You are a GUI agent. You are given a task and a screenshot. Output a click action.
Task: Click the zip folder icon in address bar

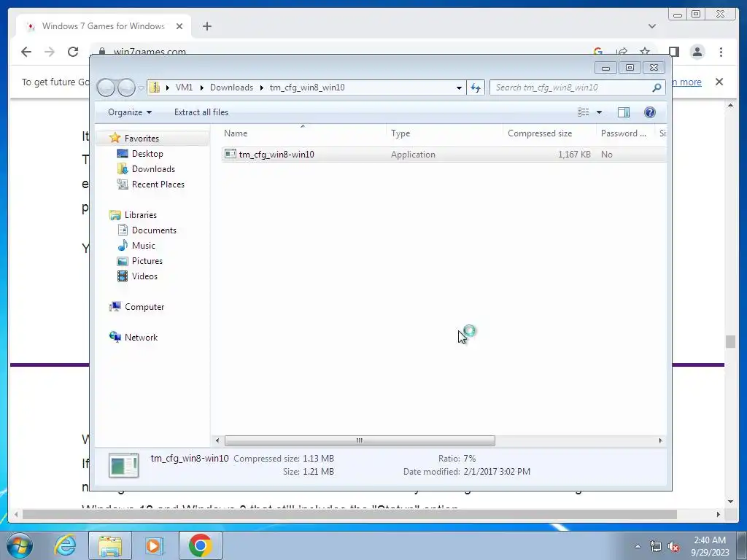(x=155, y=87)
